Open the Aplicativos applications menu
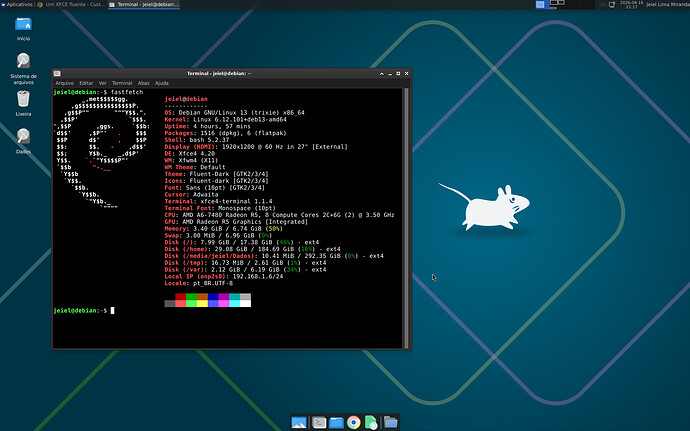690x431 pixels. pyautogui.click(x=17, y=4)
